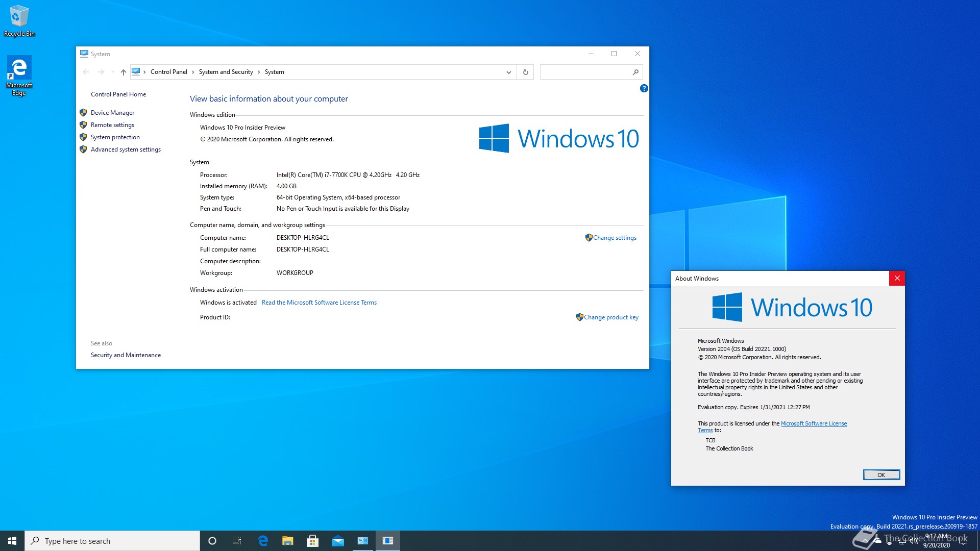Click the Back arrow in System window
Image resolution: width=980 pixels, height=551 pixels.
[86, 72]
